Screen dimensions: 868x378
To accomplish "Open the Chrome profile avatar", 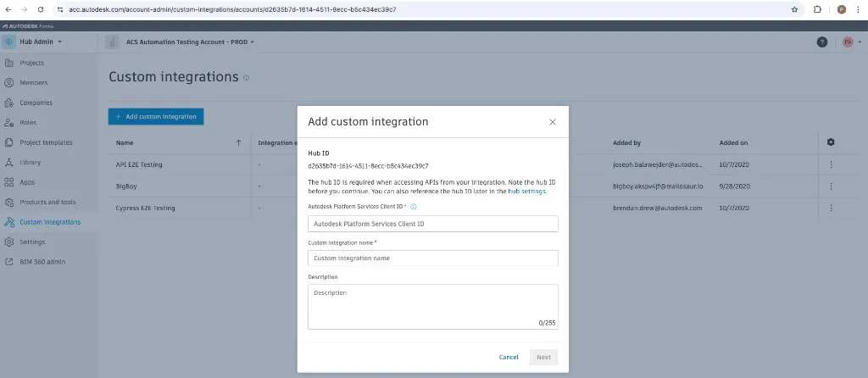I will (842, 9).
